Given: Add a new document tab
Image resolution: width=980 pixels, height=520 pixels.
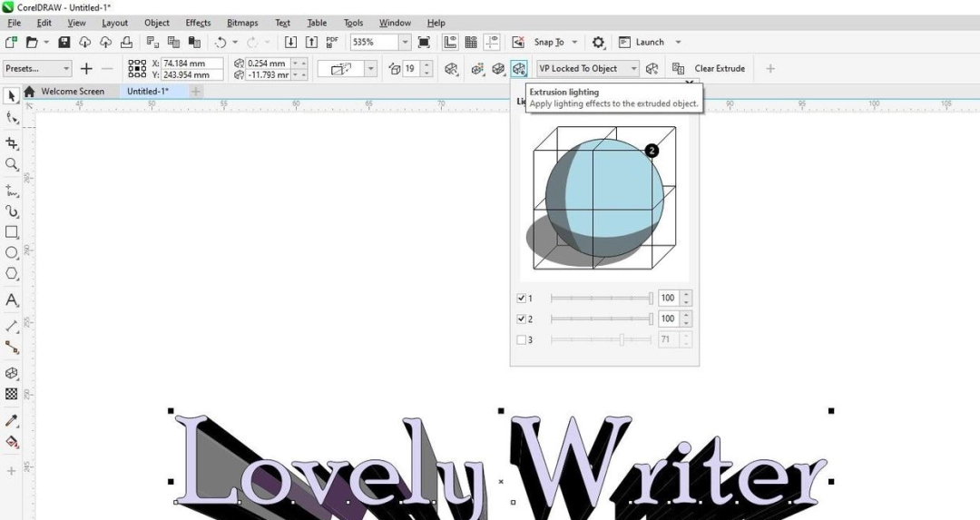Looking at the screenshot, I should (x=196, y=92).
